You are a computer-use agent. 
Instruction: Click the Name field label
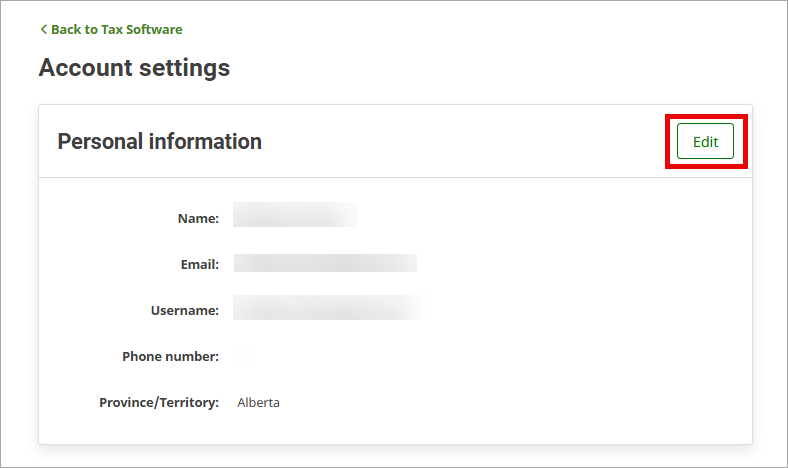tap(198, 218)
